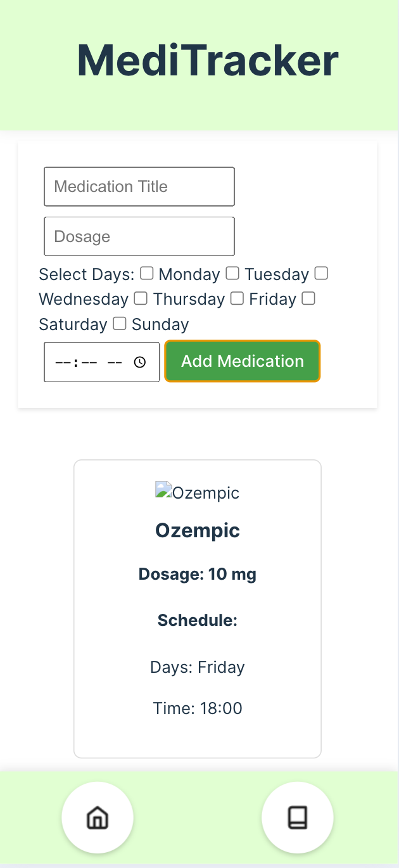Select the Thursday checkbox
The image size is (399, 868).
(141, 298)
